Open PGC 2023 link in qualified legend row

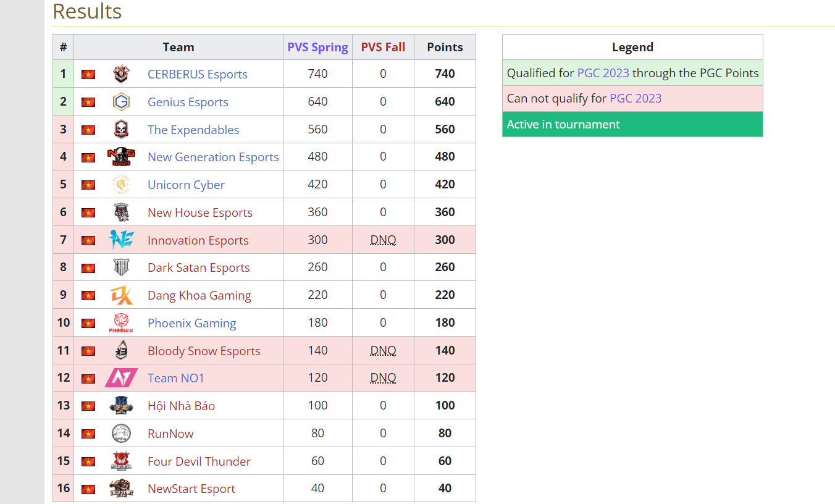coord(603,73)
